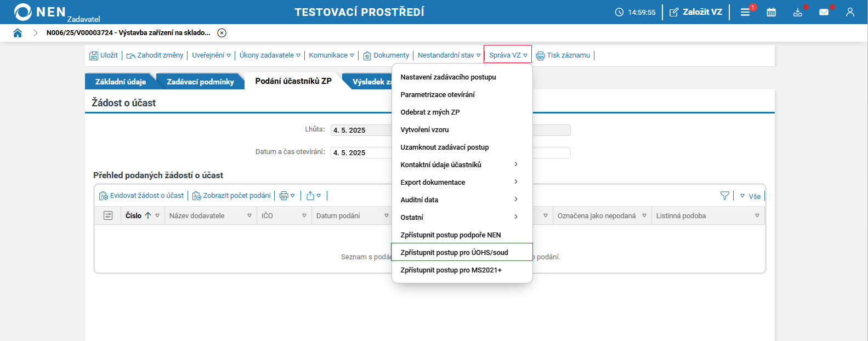This screenshot has height=341, width=868.
Task: Open the user profile icon
Action: [850, 12]
